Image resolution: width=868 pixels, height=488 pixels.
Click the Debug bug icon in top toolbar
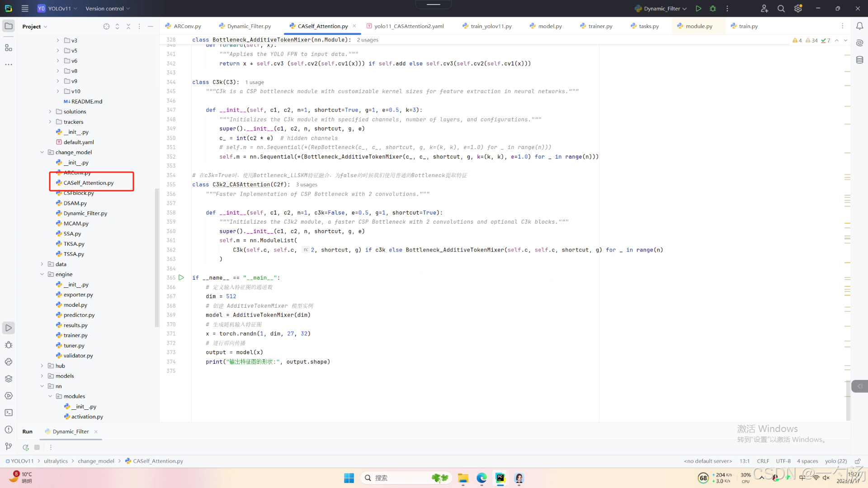(x=713, y=9)
